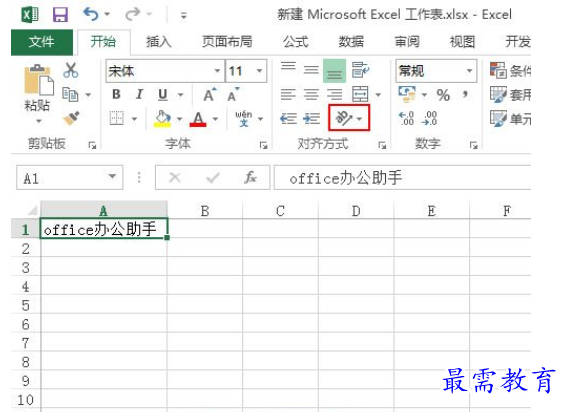Click the accounting currency format icon
Image resolution: width=564 pixels, height=412 pixels.
click(407, 94)
